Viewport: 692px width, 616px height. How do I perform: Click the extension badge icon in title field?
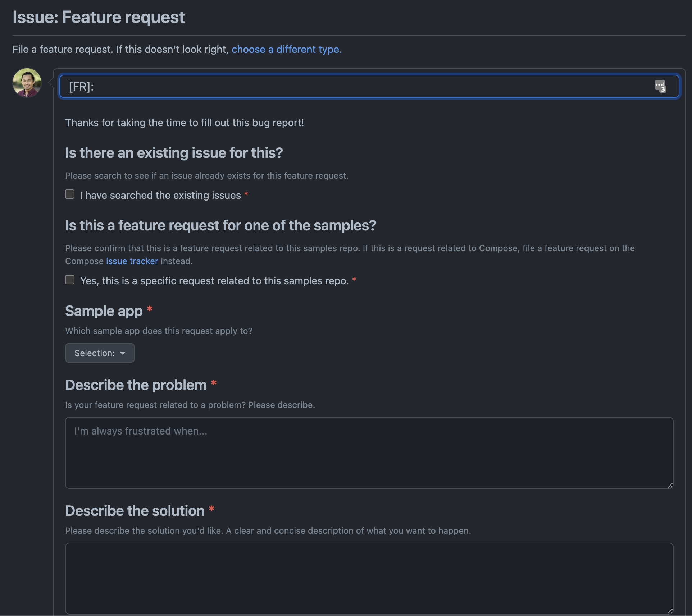660,86
